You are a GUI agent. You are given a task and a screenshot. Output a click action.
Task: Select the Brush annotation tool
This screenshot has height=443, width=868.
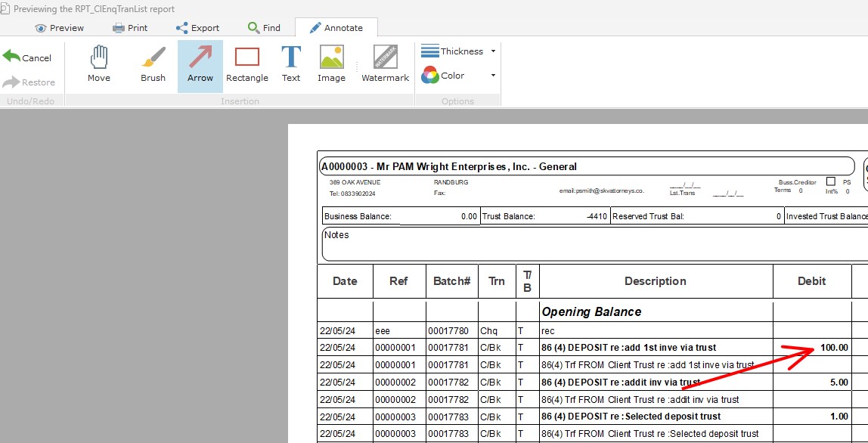(153, 64)
